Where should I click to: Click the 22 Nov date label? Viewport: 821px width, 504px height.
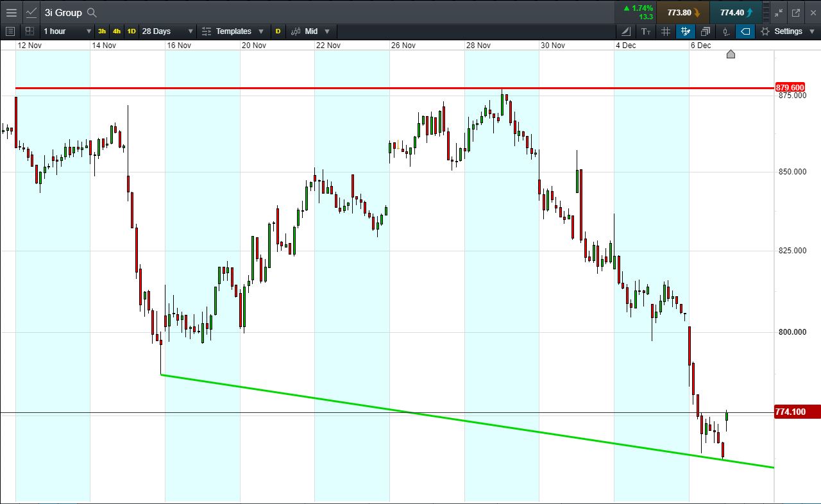coord(329,46)
